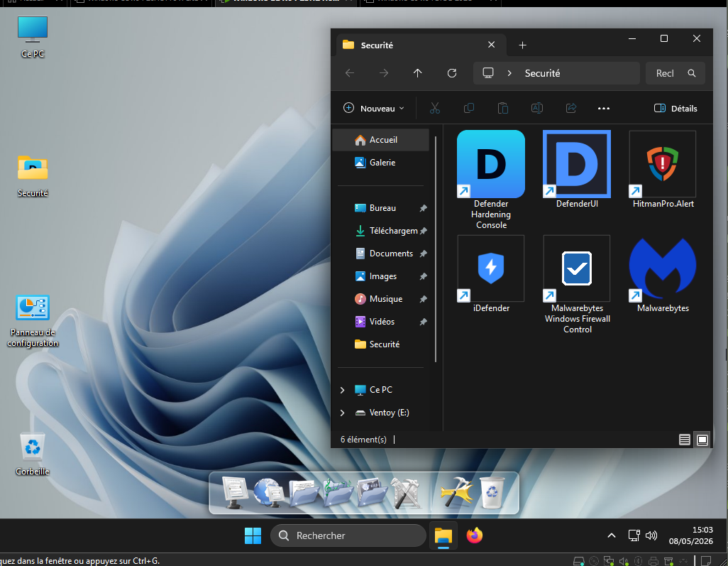Go up one folder level
The height and width of the screenshot is (566, 728).
click(x=417, y=73)
